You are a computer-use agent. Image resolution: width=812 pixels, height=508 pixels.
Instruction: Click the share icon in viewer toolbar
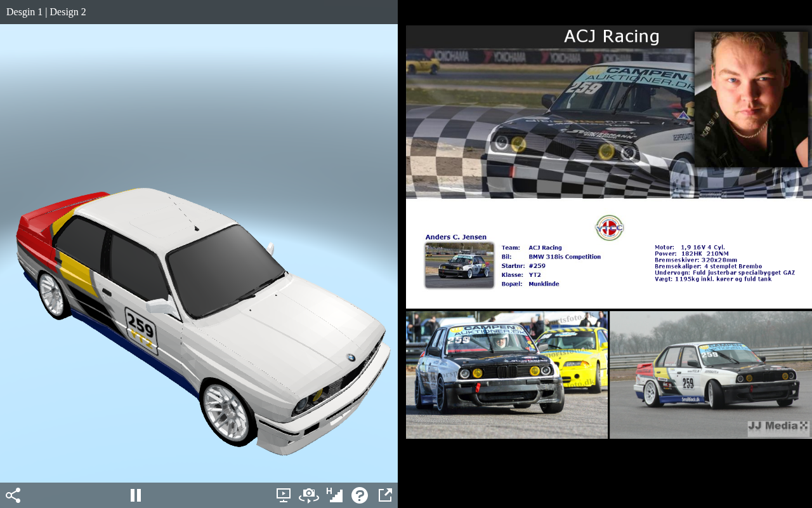pyautogui.click(x=13, y=495)
